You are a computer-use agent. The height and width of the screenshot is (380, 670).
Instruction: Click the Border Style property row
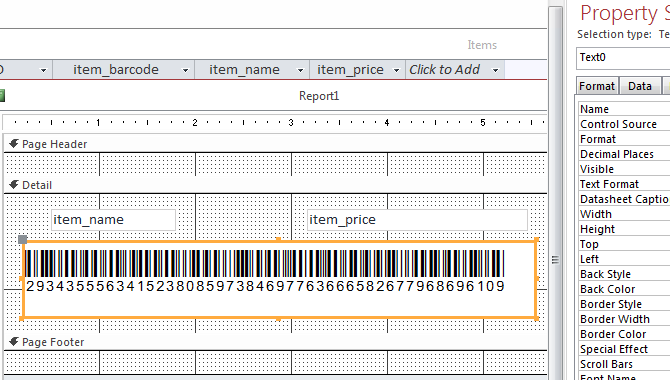tap(624, 304)
